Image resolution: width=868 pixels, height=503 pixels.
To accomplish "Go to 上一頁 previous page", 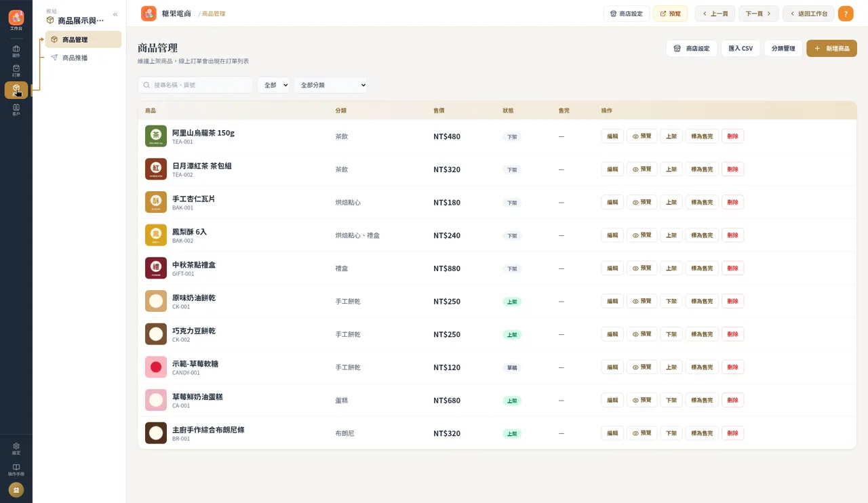I will [715, 14].
